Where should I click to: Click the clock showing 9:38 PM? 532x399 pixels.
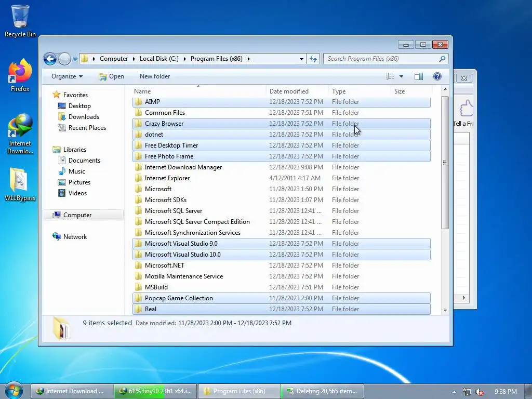(506, 392)
